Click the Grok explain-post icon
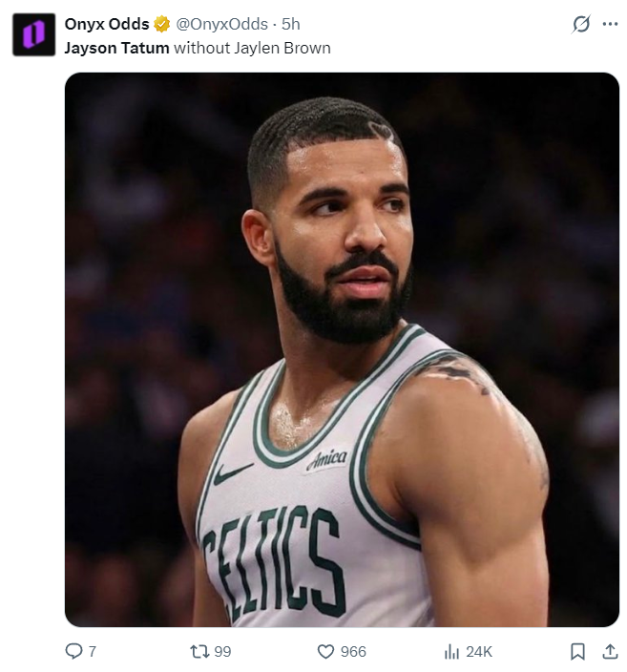 click(580, 24)
